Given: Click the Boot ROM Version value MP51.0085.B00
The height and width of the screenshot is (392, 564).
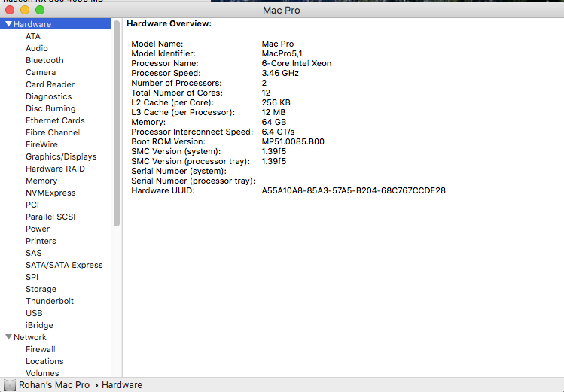Looking at the screenshot, I should coord(293,141).
